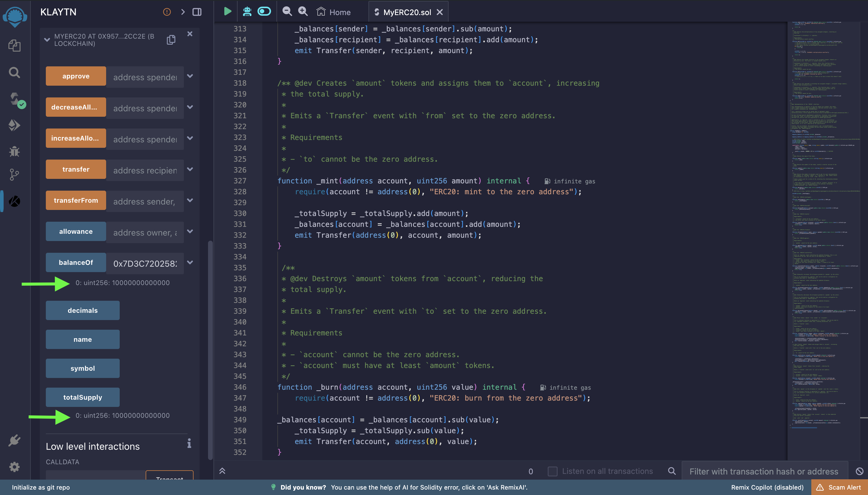Click the transferFrom function button
The height and width of the screenshot is (495, 868).
pyautogui.click(x=76, y=200)
